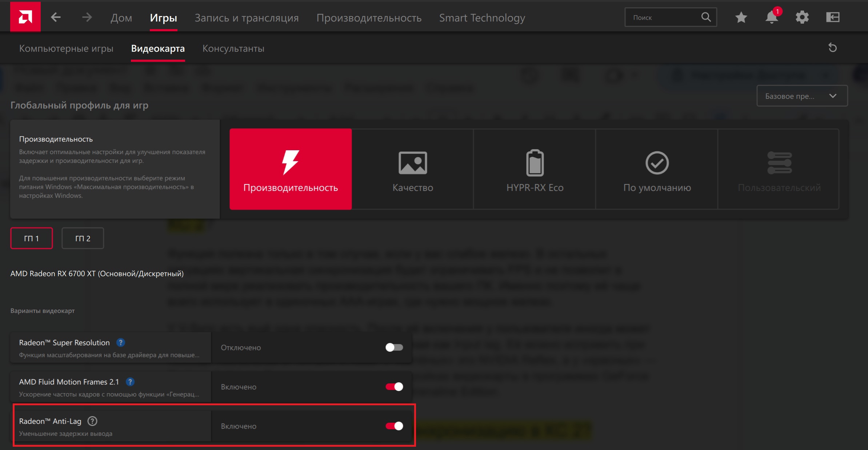Toggle AMD Fluid Motion Frames switch
This screenshot has width=868, height=450.
point(394,387)
